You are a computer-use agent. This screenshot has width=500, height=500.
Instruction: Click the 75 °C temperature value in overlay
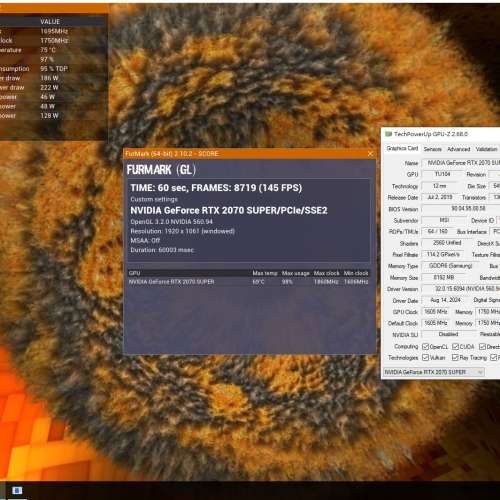click(48, 50)
